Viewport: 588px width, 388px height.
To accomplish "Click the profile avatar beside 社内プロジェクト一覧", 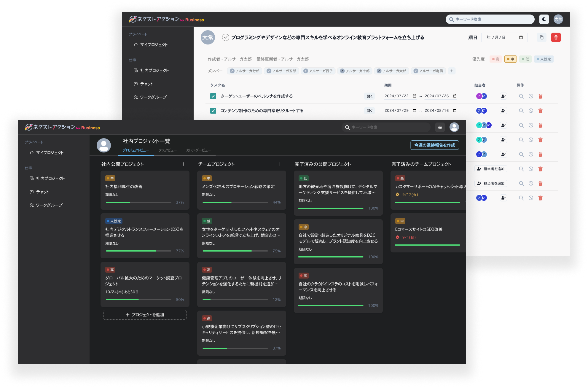I will point(104,145).
